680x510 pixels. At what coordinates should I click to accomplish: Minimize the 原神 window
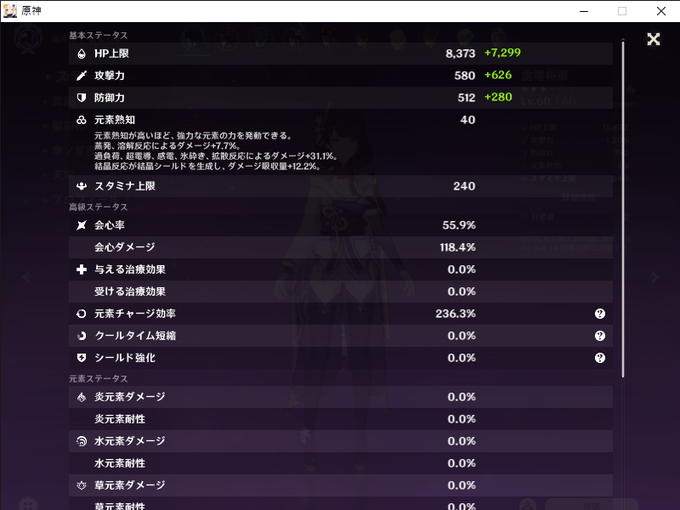pyautogui.click(x=584, y=11)
